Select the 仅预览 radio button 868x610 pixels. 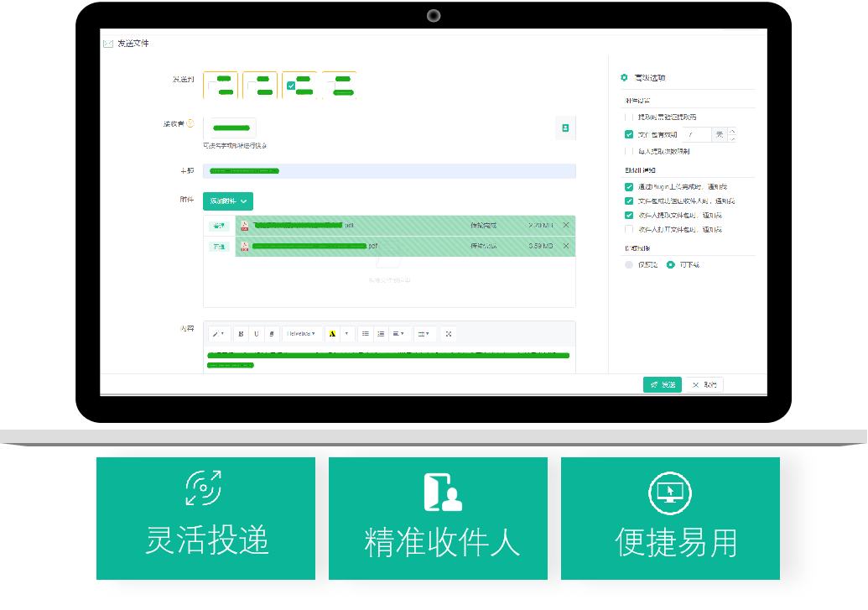click(628, 263)
